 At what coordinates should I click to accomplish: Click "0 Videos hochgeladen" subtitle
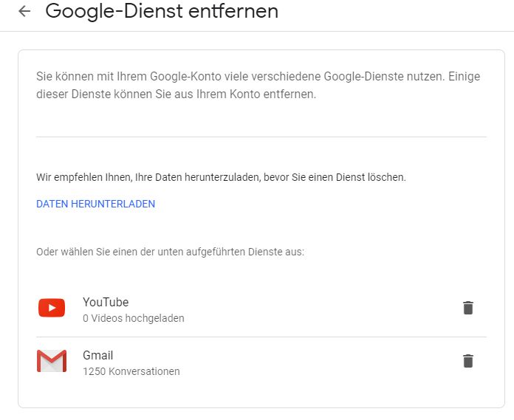pos(134,318)
